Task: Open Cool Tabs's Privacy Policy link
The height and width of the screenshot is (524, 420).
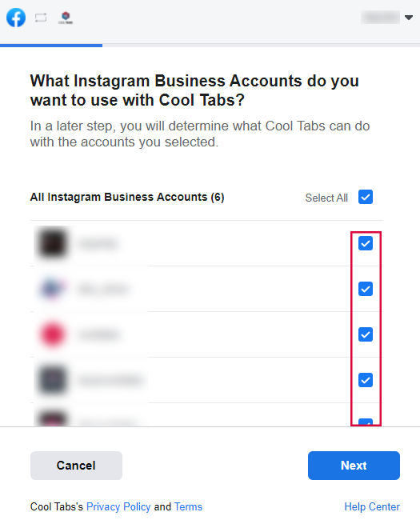Action: [118, 507]
